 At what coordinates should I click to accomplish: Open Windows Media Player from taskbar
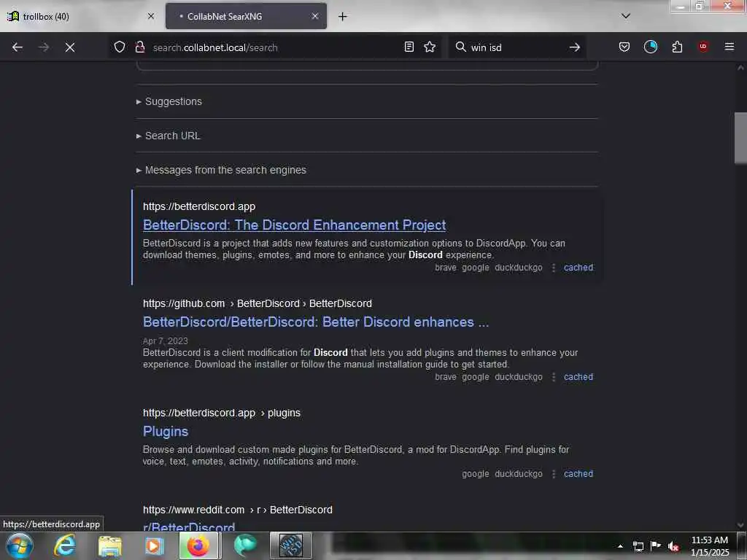pyautogui.click(x=154, y=546)
